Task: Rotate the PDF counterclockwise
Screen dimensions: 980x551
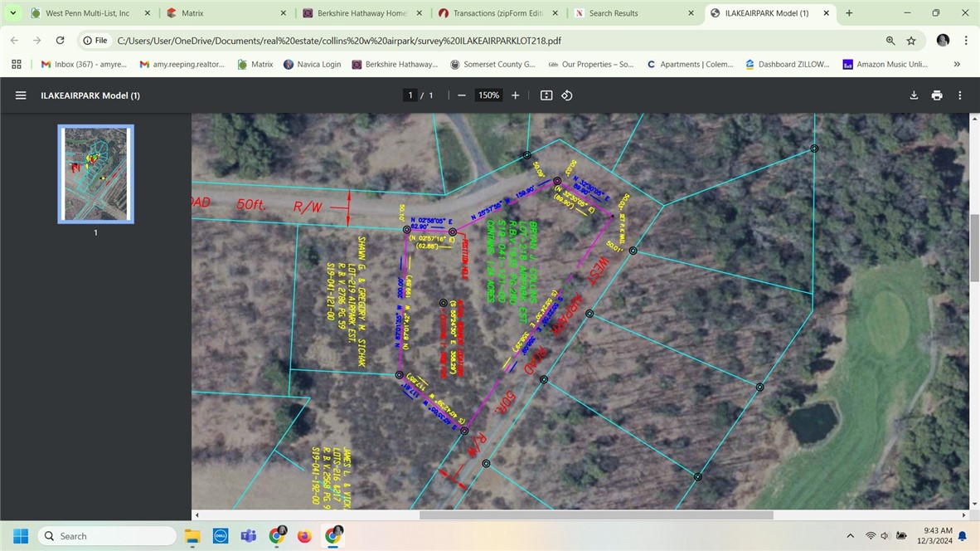Action: (x=567, y=95)
